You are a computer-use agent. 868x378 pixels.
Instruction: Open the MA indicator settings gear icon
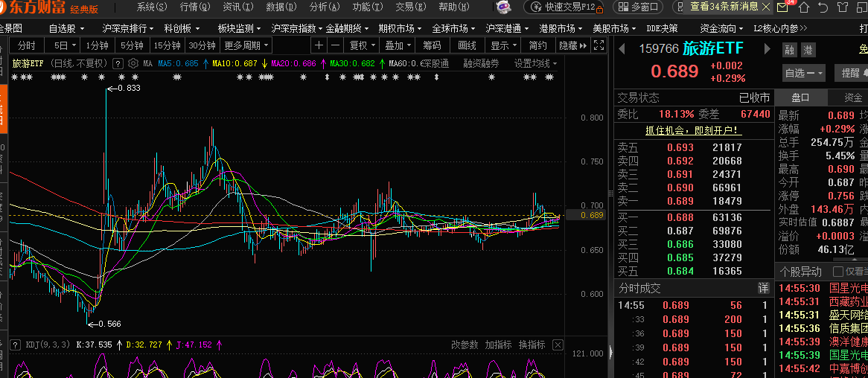(133, 64)
